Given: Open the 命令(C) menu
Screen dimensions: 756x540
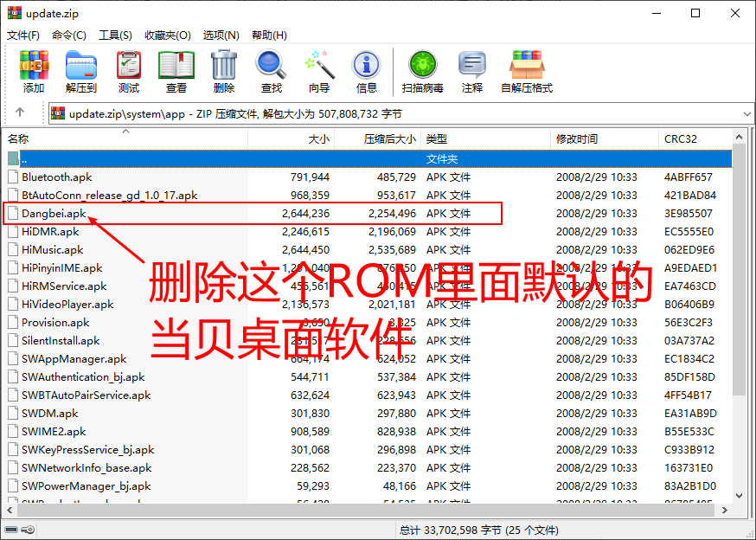Looking at the screenshot, I should (69, 35).
